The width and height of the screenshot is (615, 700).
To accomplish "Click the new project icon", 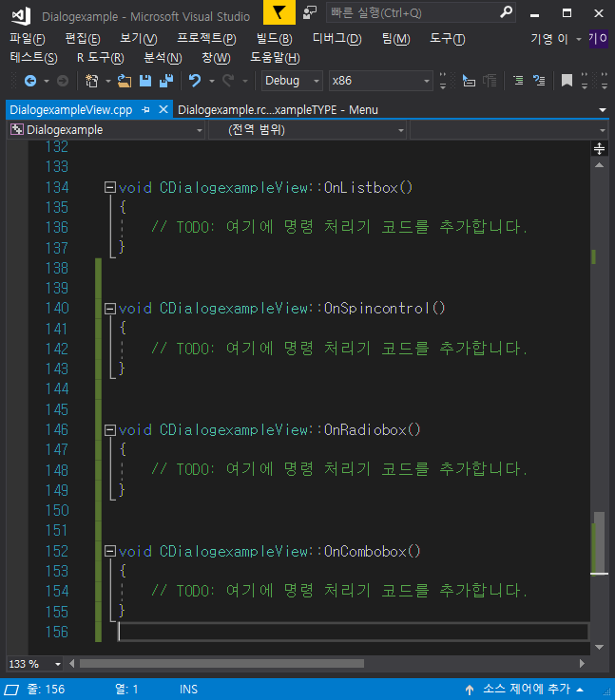I will (x=91, y=81).
